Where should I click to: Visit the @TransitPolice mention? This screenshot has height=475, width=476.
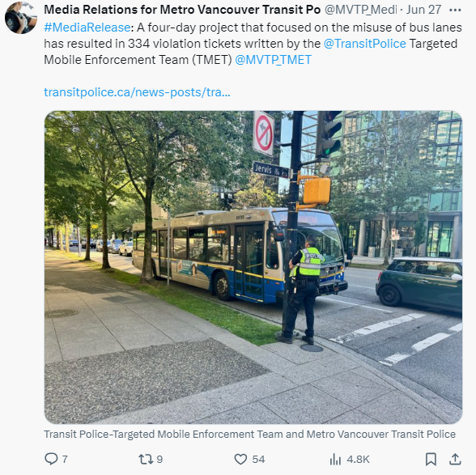pyautogui.click(x=364, y=44)
